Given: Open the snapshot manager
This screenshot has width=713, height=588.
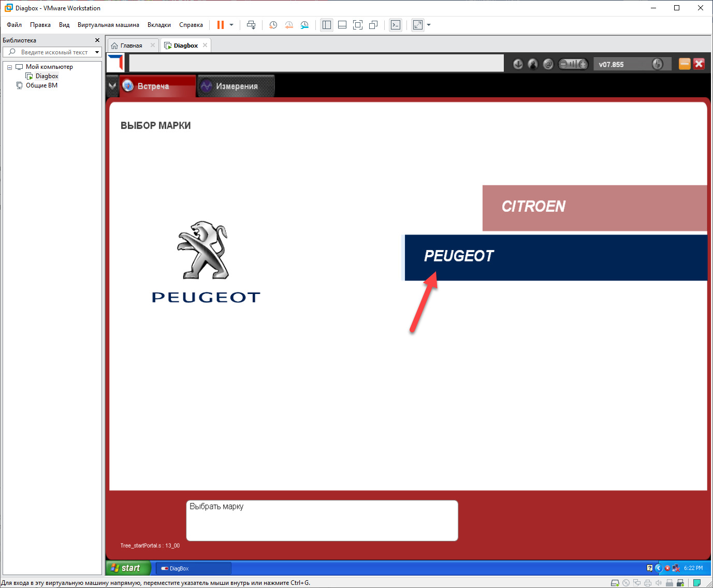Looking at the screenshot, I should [304, 25].
